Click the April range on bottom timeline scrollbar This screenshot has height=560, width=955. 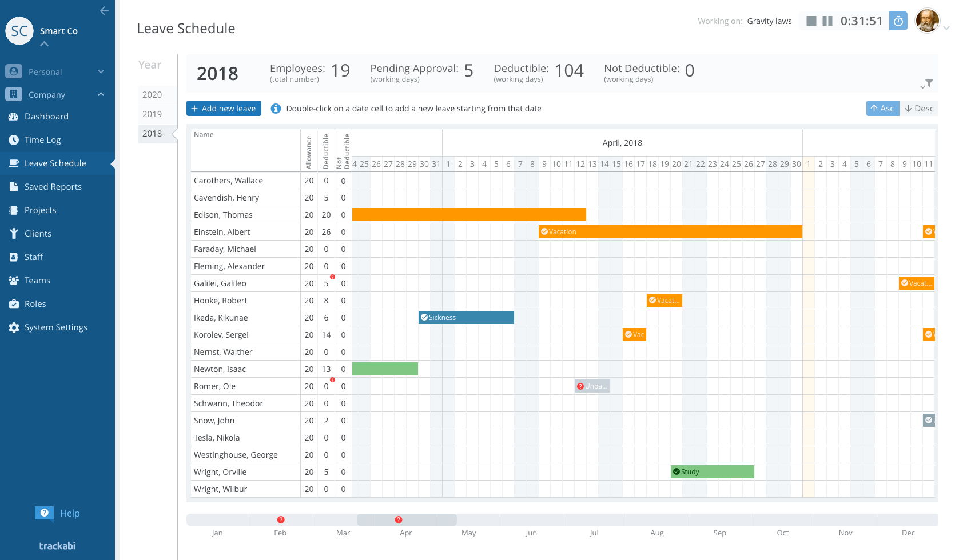406,519
